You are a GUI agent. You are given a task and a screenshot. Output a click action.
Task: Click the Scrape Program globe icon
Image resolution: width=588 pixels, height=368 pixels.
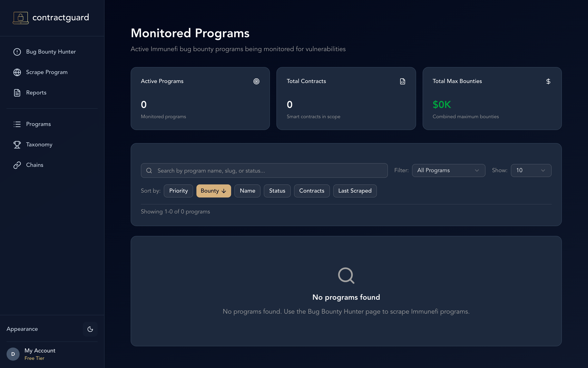pyautogui.click(x=17, y=72)
